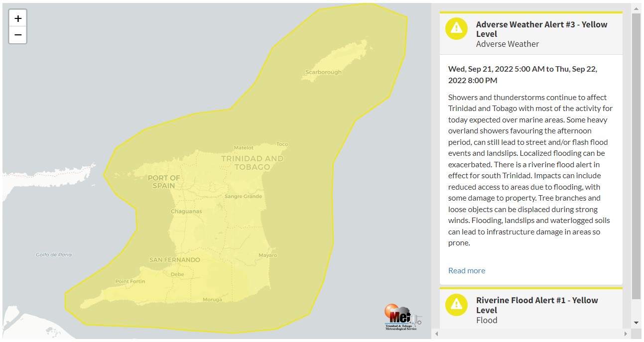Click the Mayaro map label
Viewport: 644px width, 342px height.
click(267, 255)
